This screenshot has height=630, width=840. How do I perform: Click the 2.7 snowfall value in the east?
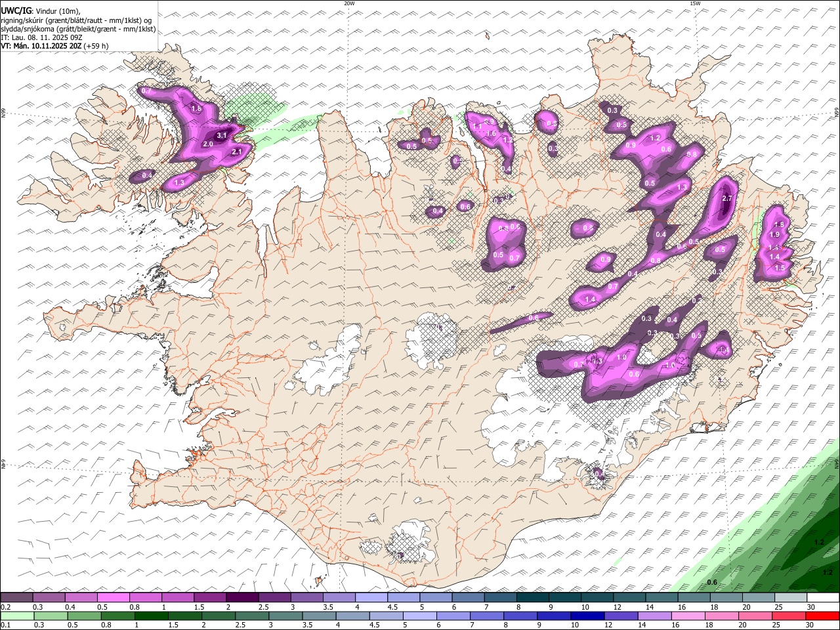[726, 198]
